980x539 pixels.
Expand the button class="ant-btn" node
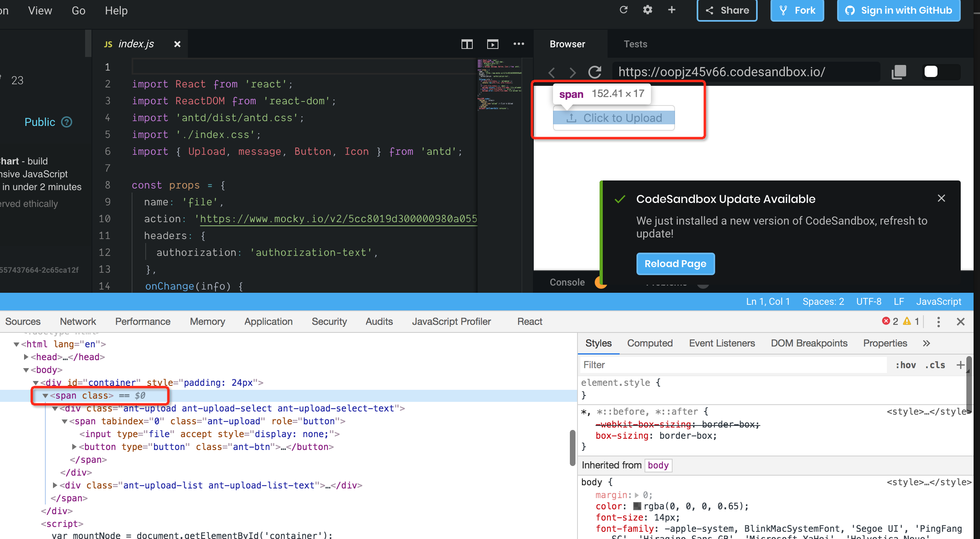(74, 447)
